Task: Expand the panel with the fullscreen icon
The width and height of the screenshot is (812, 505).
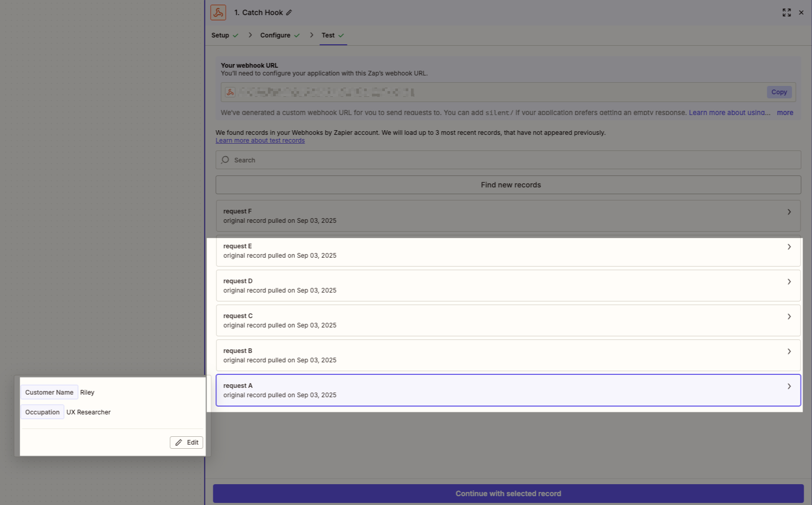Action: (787, 12)
